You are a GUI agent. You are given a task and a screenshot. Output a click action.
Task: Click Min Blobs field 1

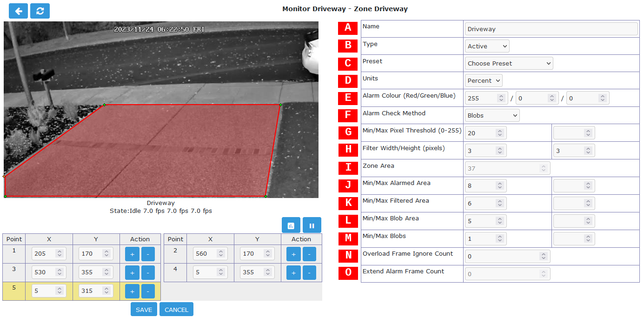[x=486, y=238]
